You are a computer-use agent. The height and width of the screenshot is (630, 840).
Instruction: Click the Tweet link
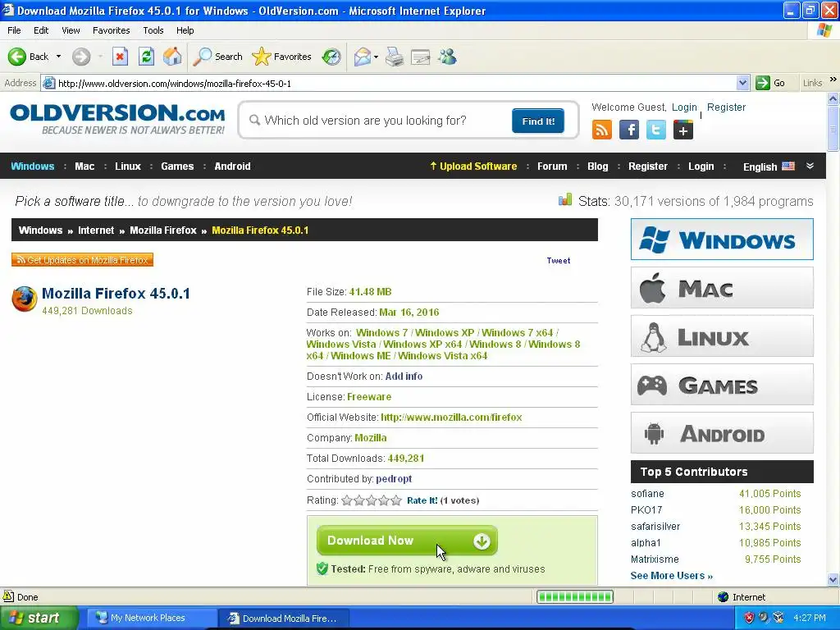pyautogui.click(x=558, y=260)
